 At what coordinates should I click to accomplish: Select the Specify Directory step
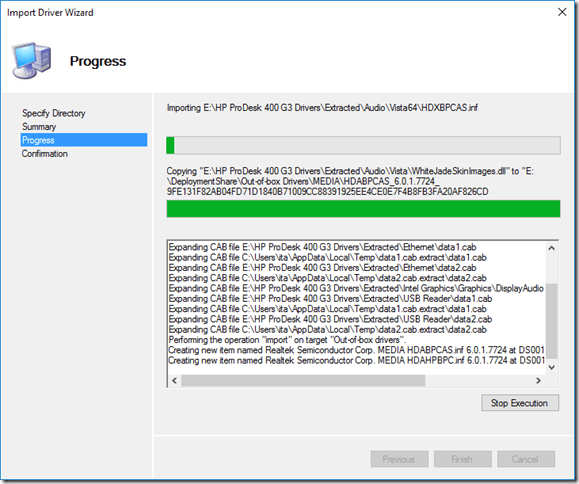point(54,113)
